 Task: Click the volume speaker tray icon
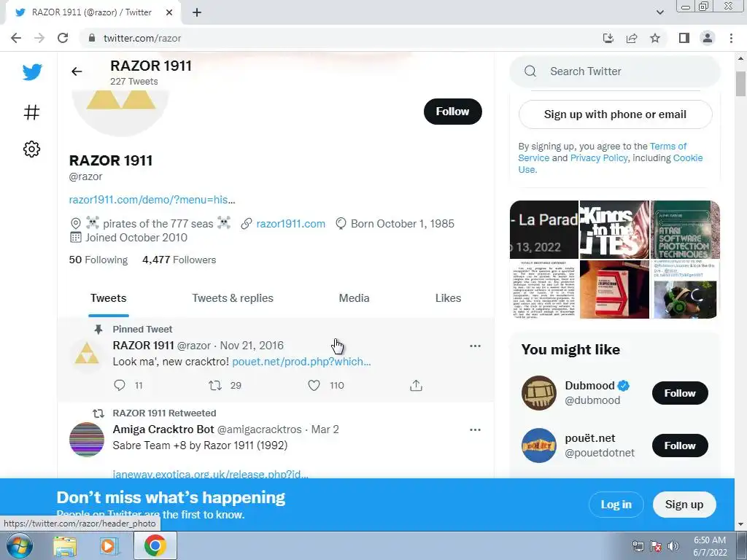click(673, 546)
